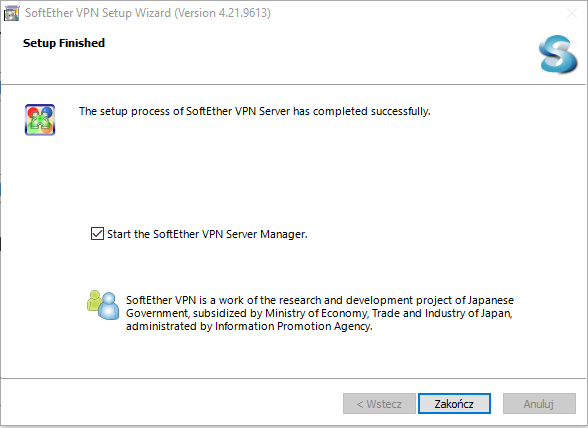Click the Japanese Government project description text

320,300
